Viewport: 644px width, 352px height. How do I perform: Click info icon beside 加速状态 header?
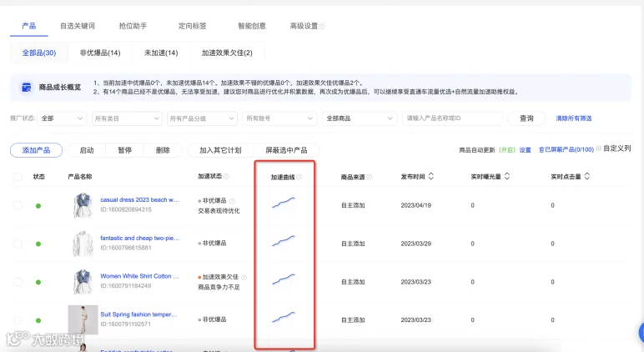point(226,177)
